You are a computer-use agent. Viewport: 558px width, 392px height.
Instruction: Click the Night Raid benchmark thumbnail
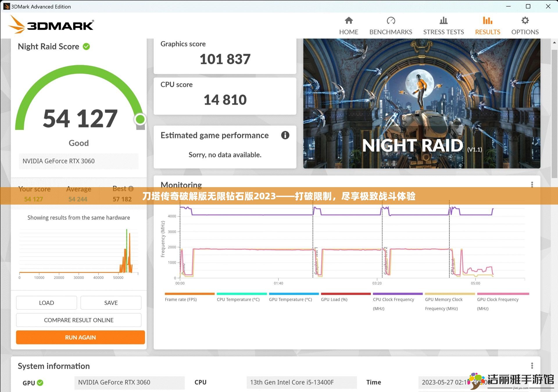point(422,103)
